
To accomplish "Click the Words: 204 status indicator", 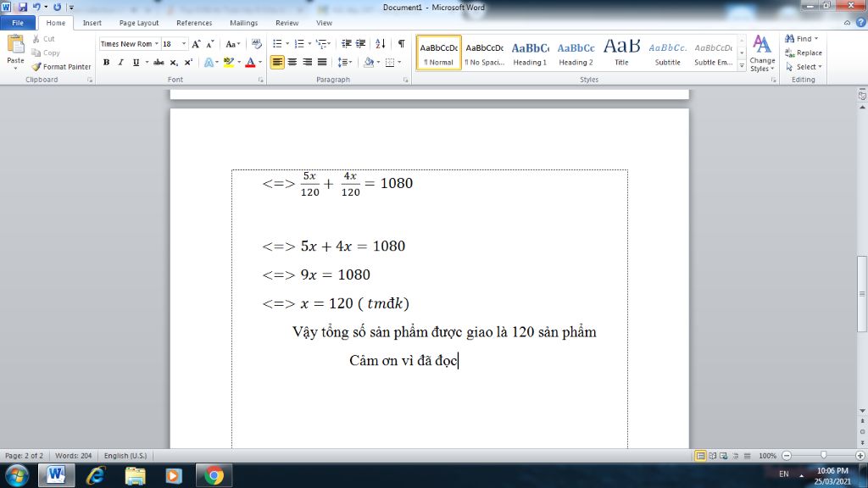I will click(73, 456).
